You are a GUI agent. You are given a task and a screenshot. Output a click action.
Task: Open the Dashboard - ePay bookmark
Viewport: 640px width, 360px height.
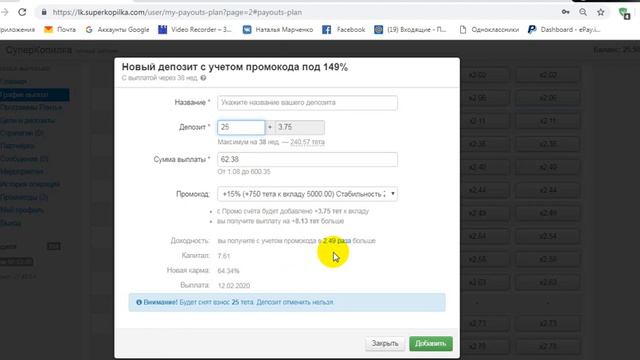pos(564,29)
